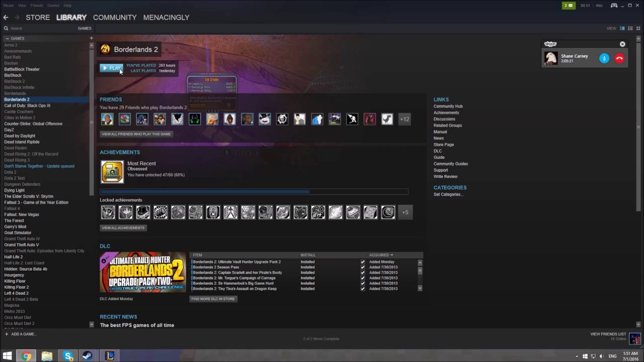Click the search magnifier icon
The height and width of the screenshot is (362, 644).
(6, 29)
